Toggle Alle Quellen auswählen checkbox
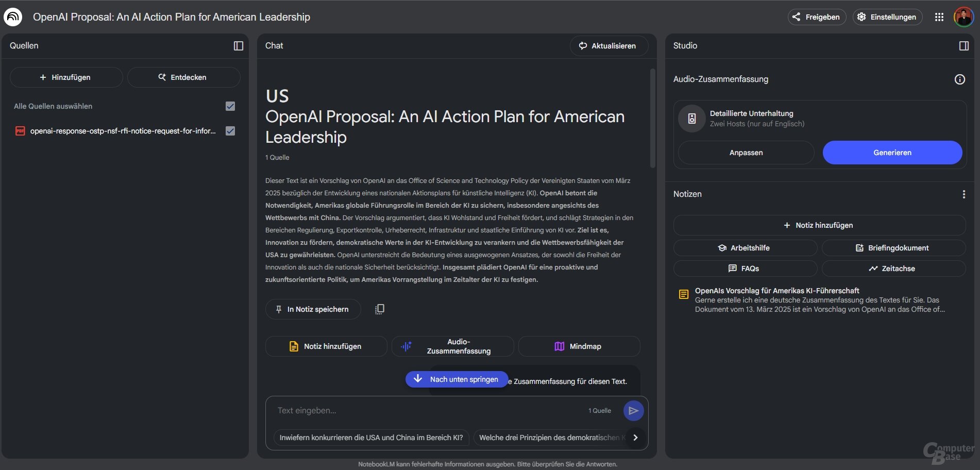 click(x=230, y=106)
